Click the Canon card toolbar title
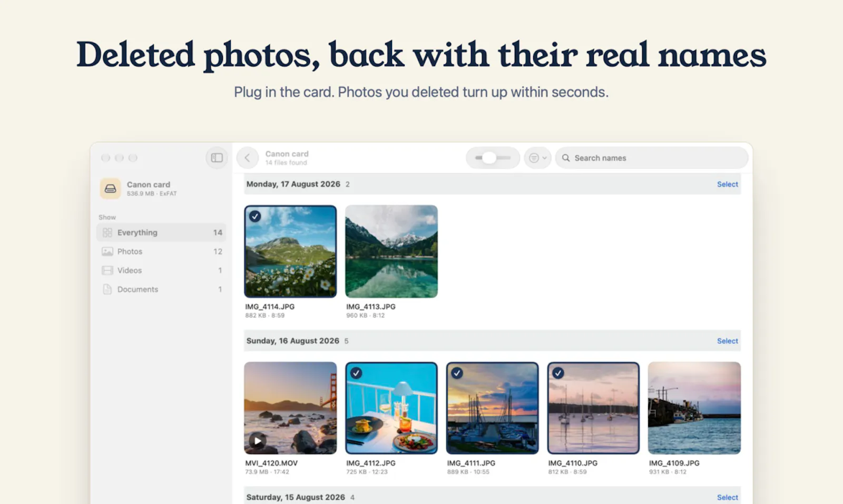 coord(287,154)
